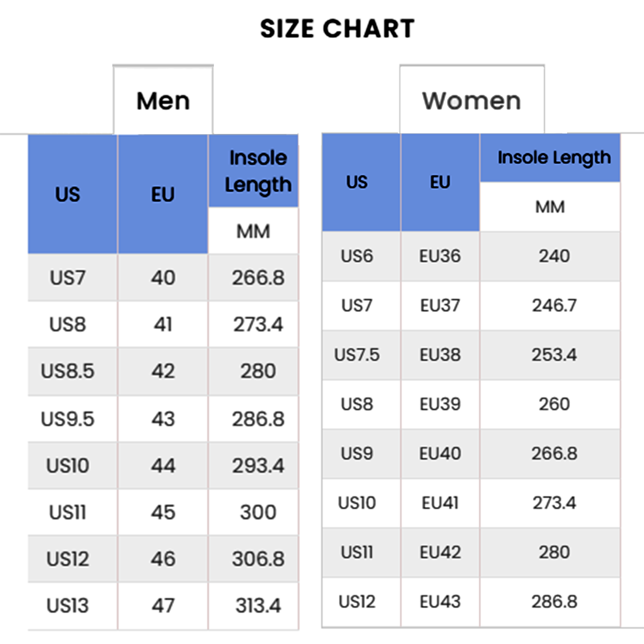Click the US7.5 women's size cell

coord(357,355)
